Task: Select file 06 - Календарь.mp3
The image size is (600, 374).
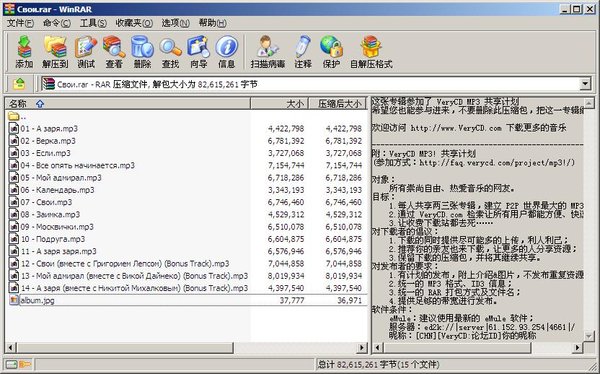Action: pyautogui.click(x=57, y=190)
